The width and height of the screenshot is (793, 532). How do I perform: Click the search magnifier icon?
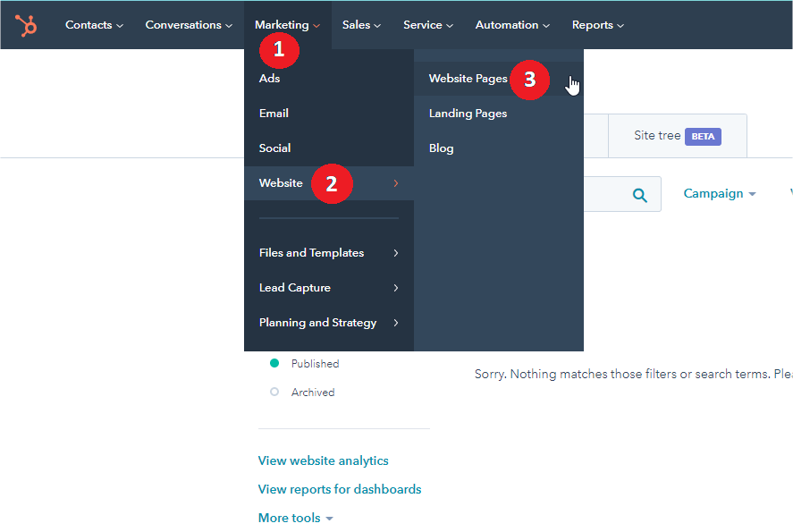[639, 195]
